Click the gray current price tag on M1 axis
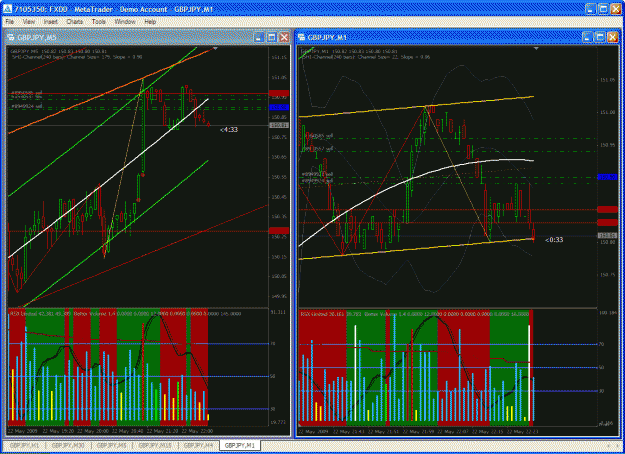Image resolution: width=625 pixels, height=454 pixels. coord(607,236)
